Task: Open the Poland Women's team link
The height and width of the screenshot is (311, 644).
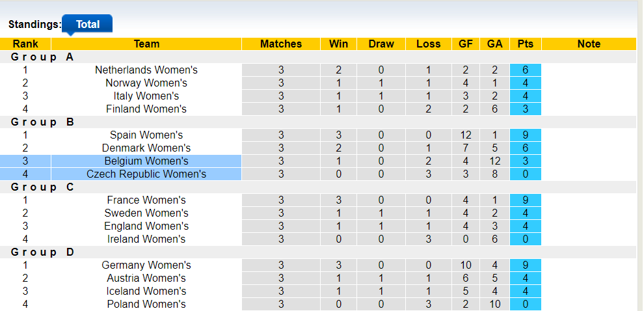Action: pyautogui.click(x=146, y=304)
